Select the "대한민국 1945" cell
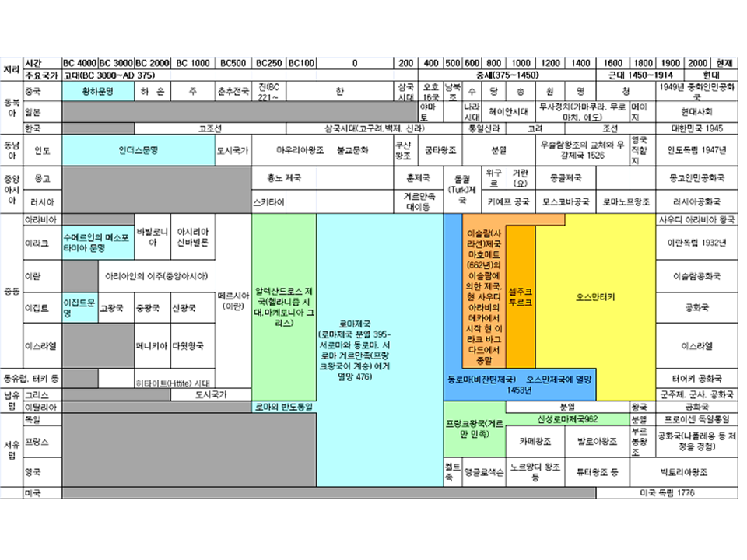Viewport: 747px width, 560px height. click(x=697, y=128)
